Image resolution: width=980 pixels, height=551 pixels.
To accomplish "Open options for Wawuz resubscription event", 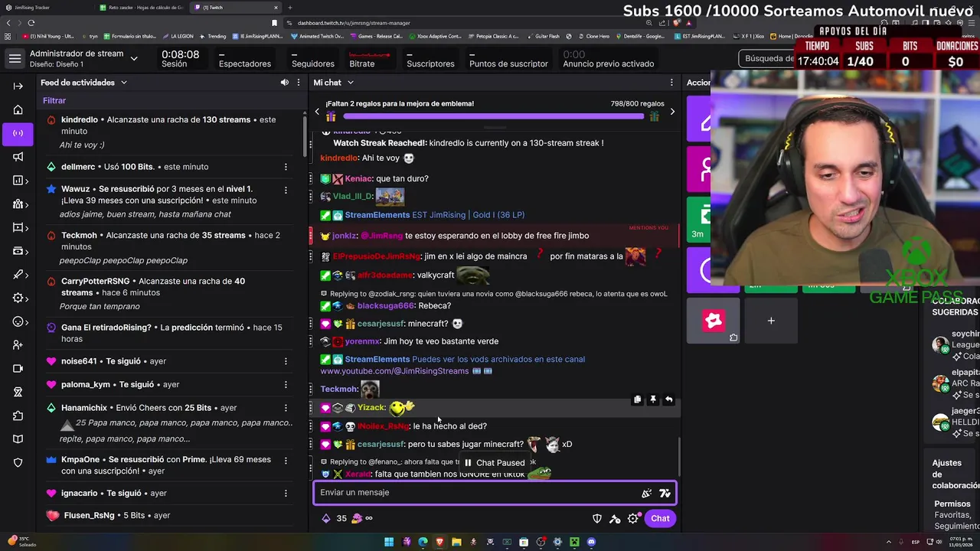I will tap(286, 189).
